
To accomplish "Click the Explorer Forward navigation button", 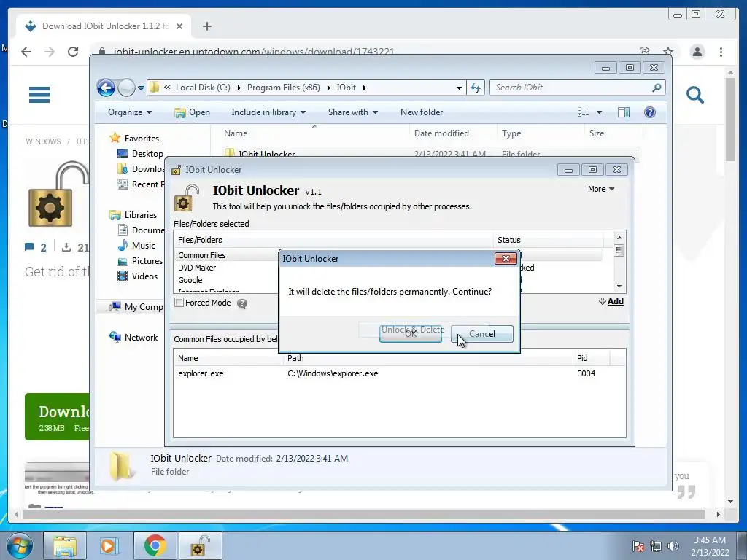I will (126, 87).
